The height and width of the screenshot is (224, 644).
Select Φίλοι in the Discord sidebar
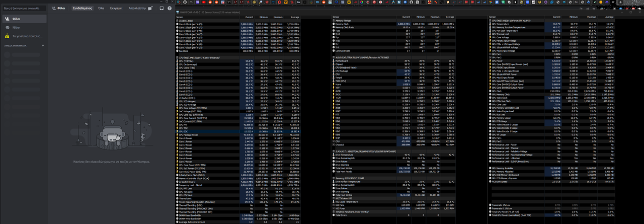[25, 19]
